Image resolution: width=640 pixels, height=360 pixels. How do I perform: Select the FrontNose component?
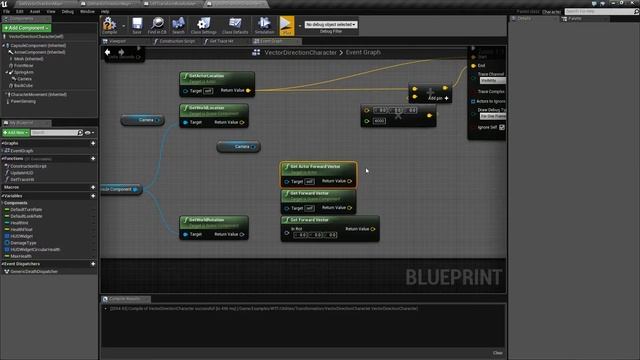pos(24,66)
